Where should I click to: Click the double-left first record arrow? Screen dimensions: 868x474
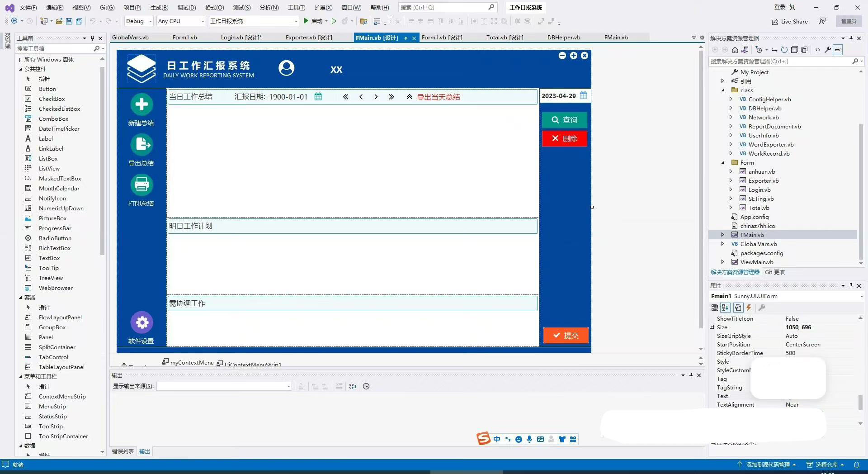click(345, 97)
